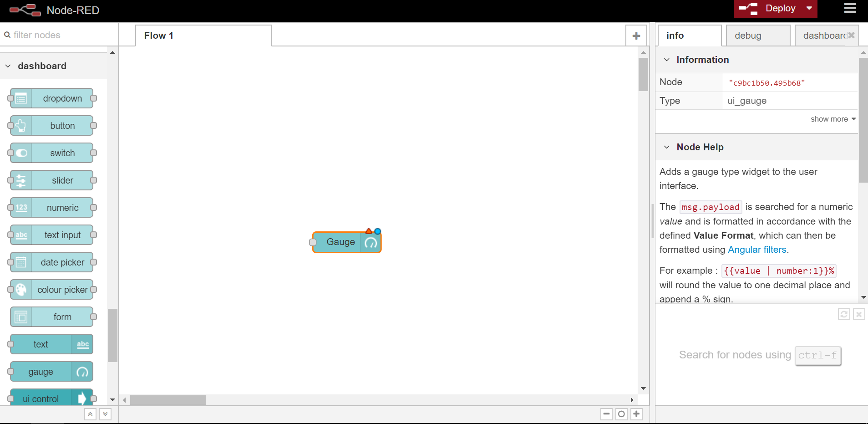Select the ui control palette node

coord(52,398)
